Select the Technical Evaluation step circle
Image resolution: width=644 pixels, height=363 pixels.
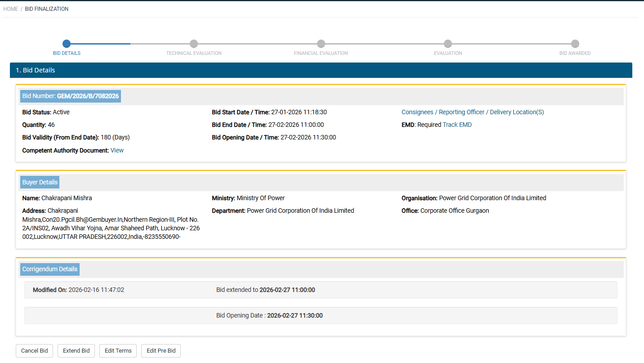194,44
